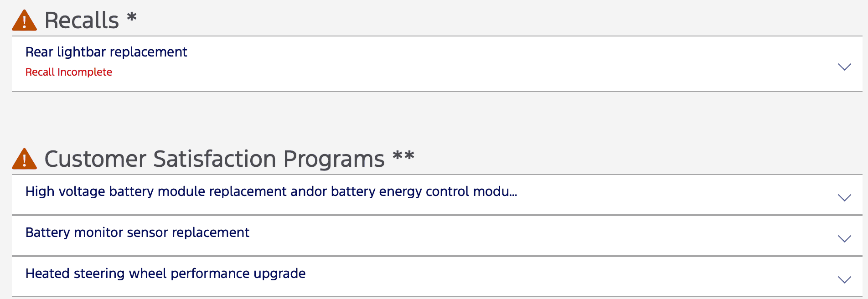Expand the Heated steering wheel upgrade chevron

844,279
